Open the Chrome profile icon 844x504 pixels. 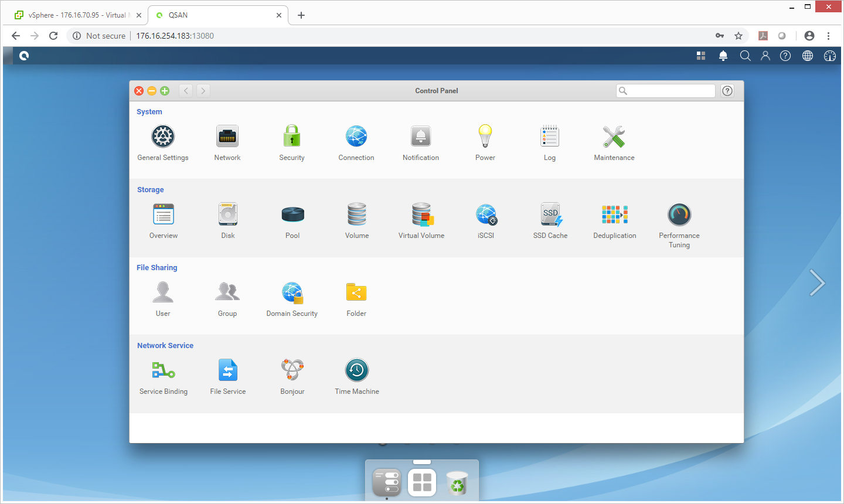click(x=809, y=36)
